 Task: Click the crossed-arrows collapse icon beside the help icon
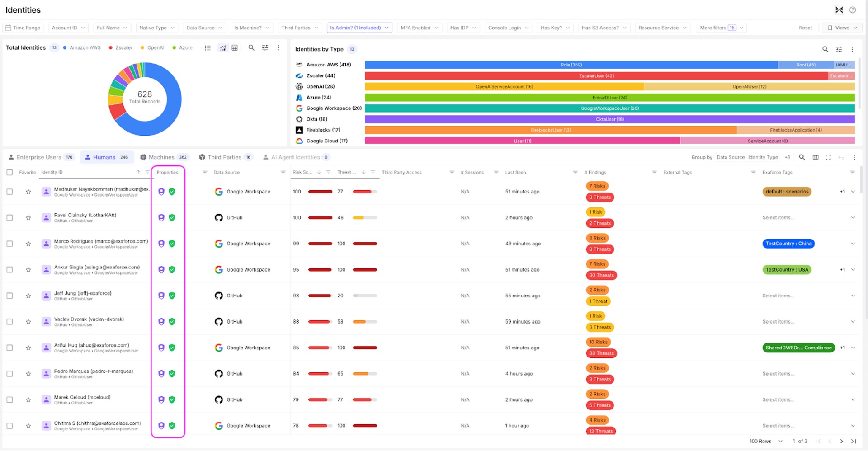[839, 10]
